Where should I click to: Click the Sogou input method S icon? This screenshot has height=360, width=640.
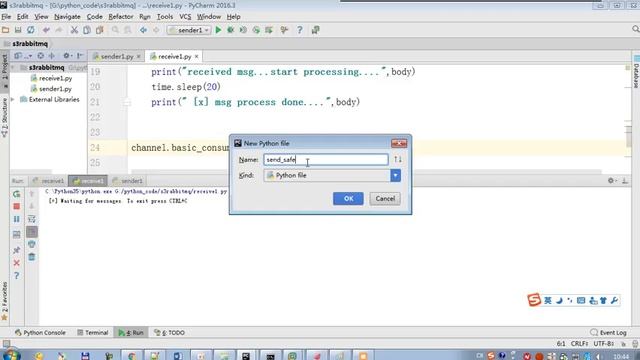[534, 300]
